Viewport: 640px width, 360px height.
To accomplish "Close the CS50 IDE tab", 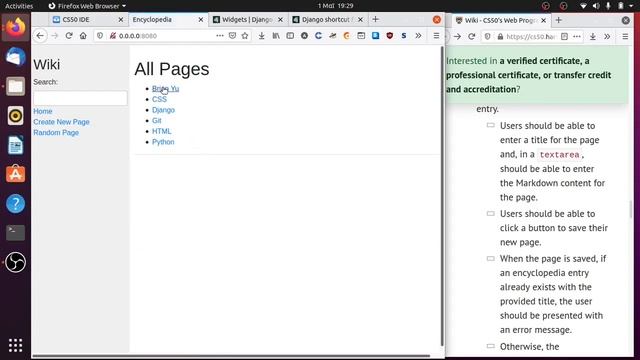I will [x=121, y=20].
